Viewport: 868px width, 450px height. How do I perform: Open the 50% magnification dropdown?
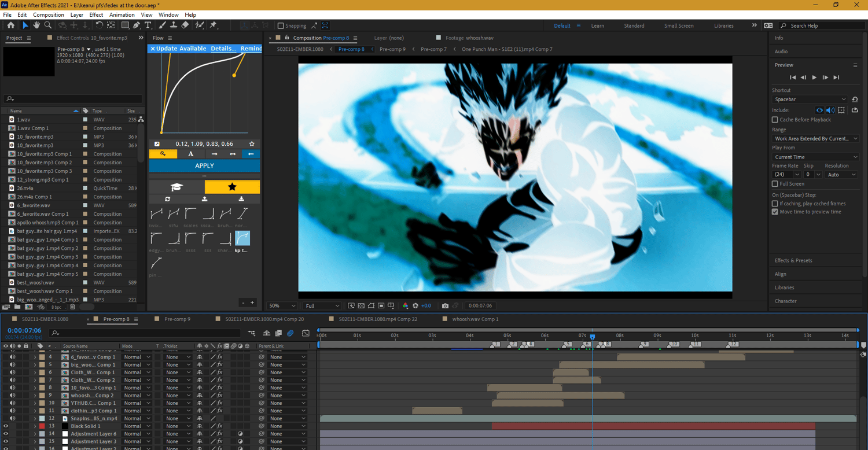click(x=282, y=305)
